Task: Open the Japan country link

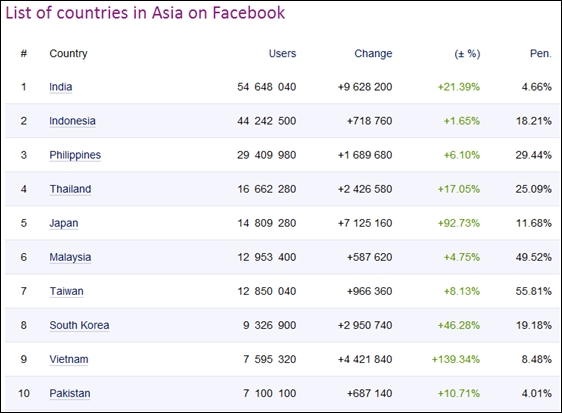Action: click(63, 223)
